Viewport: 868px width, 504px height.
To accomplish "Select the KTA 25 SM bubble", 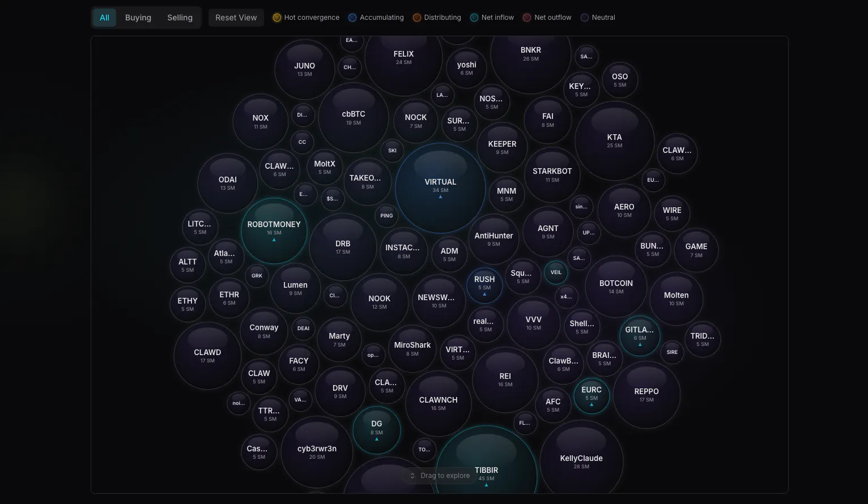I will 615,141.
